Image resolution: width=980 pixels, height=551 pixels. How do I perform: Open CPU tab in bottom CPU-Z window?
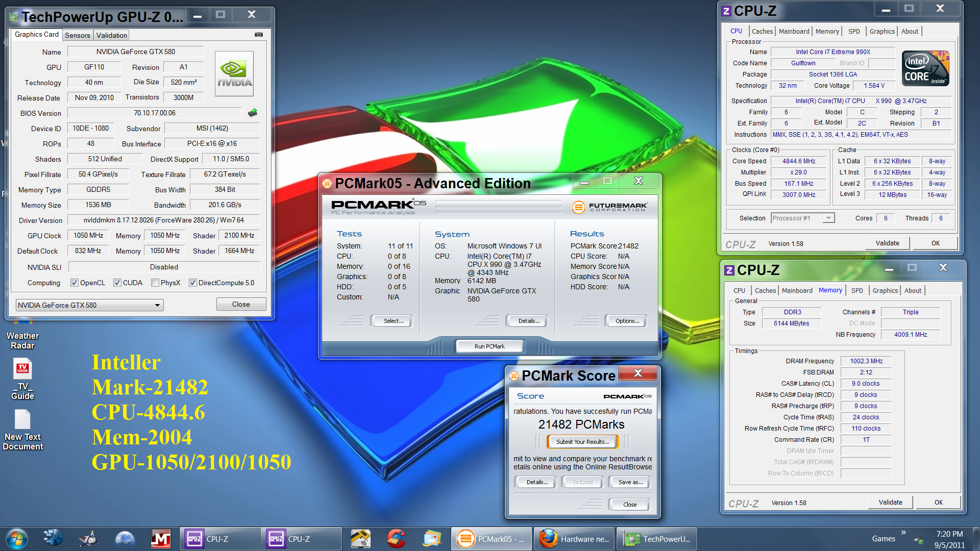pyautogui.click(x=739, y=290)
